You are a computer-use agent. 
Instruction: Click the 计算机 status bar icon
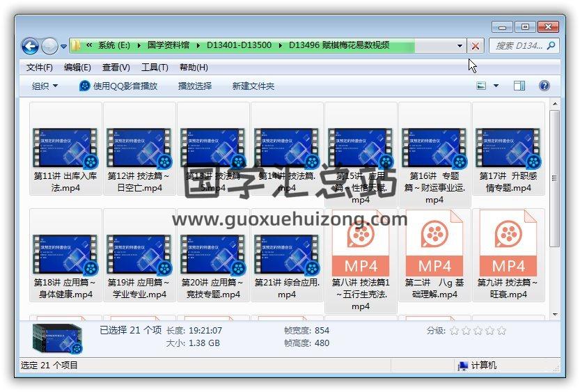[463, 366]
